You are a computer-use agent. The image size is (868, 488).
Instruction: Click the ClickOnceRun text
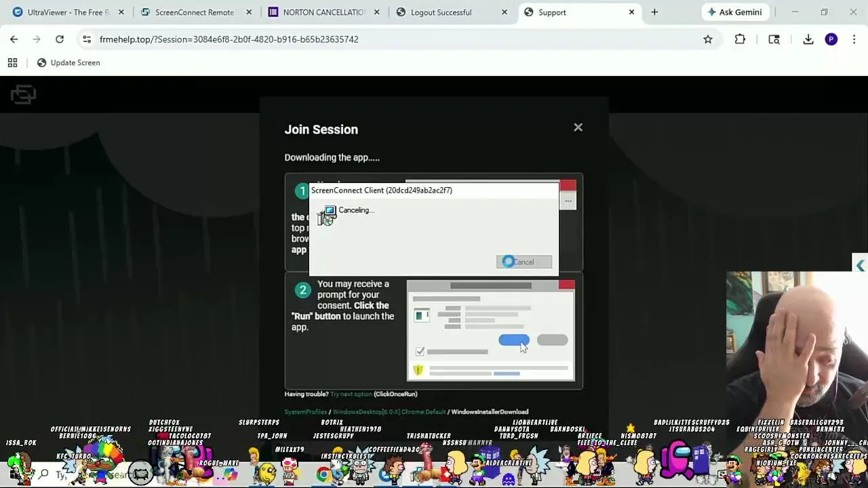coord(395,394)
